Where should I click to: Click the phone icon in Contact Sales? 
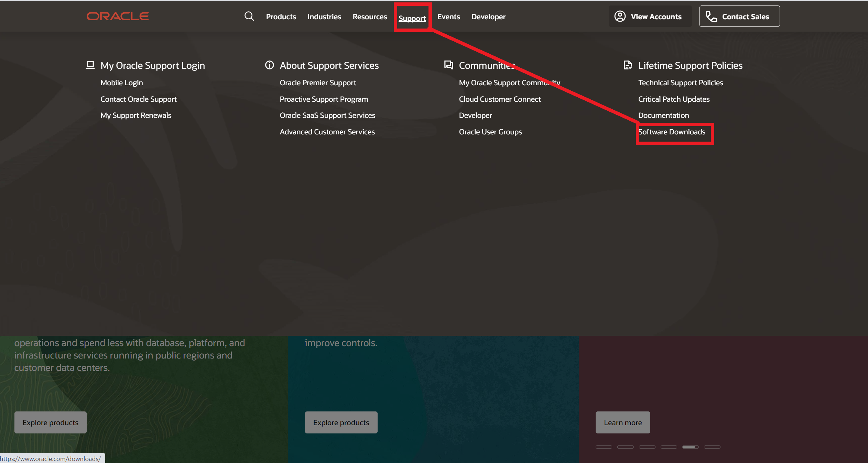(x=711, y=16)
